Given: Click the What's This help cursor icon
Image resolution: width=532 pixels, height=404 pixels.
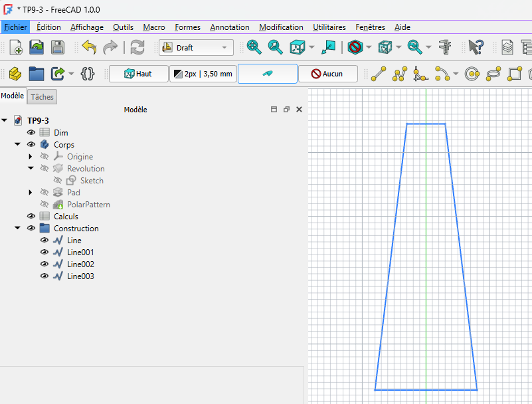Looking at the screenshot, I should [x=476, y=47].
